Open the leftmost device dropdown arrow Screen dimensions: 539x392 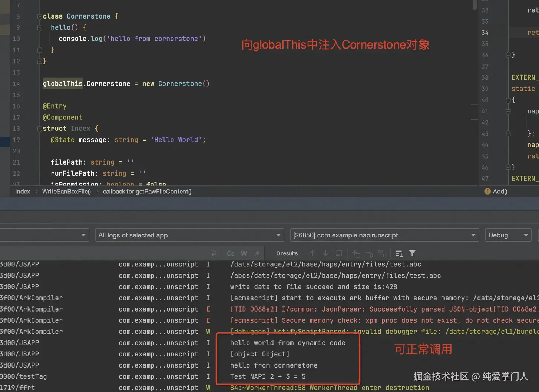[x=83, y=235]
